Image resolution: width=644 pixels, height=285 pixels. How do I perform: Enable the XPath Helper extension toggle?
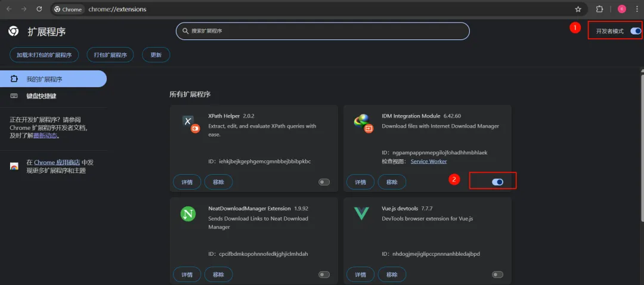(324, 182)
